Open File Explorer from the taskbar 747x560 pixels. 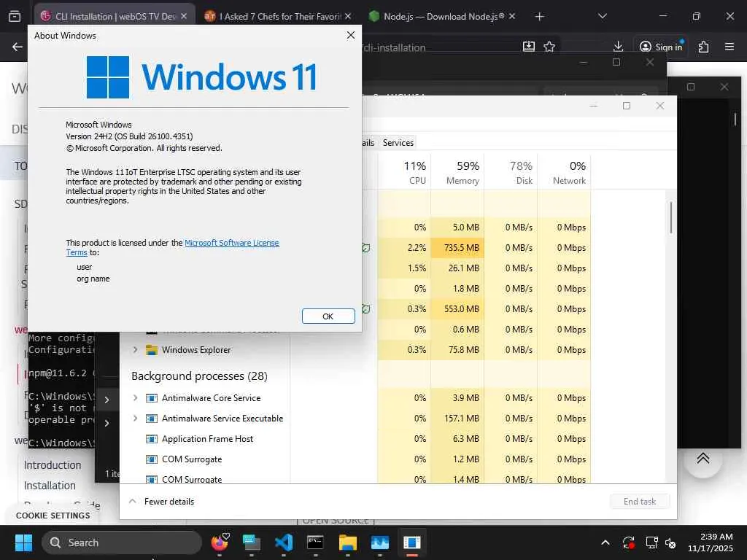point(348,542)
